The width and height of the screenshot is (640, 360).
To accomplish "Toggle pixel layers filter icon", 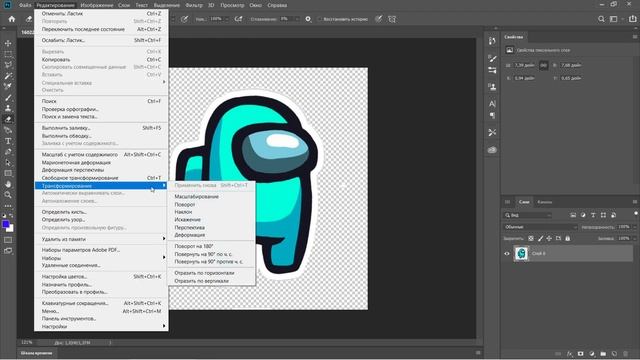I will coord(573,215).
